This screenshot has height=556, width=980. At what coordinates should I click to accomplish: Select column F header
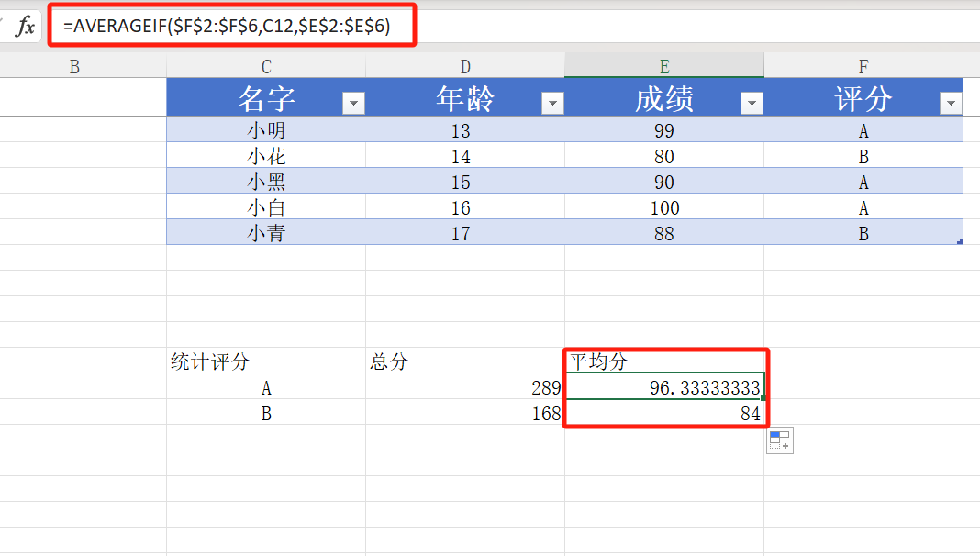pyautogui.click(x=863, y=66)
